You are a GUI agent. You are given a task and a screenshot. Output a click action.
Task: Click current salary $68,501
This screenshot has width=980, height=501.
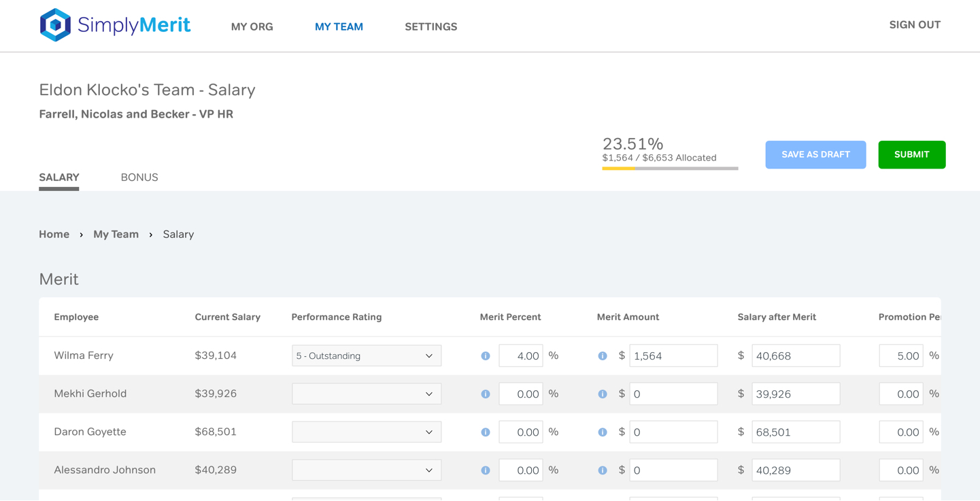tap(216, 432)
